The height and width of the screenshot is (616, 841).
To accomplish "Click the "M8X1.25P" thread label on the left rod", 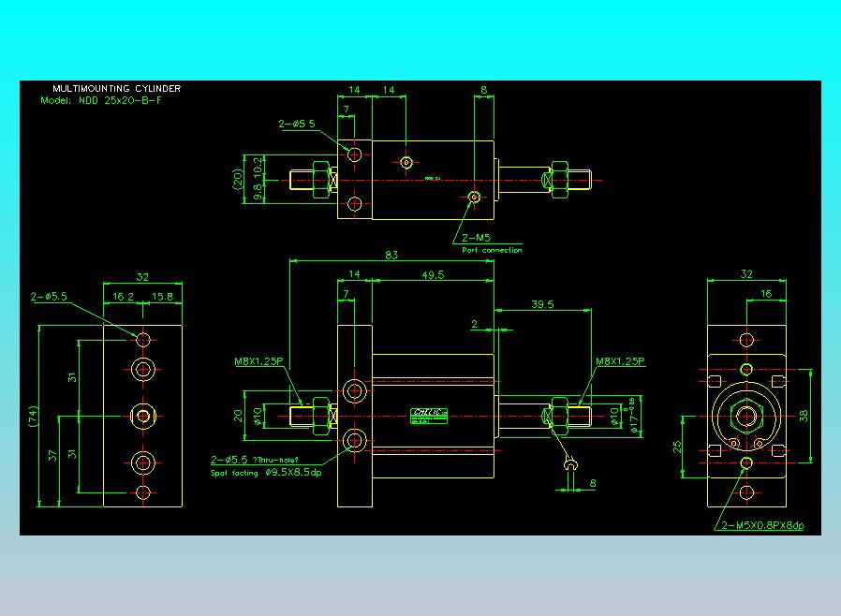I will [258, 361].
